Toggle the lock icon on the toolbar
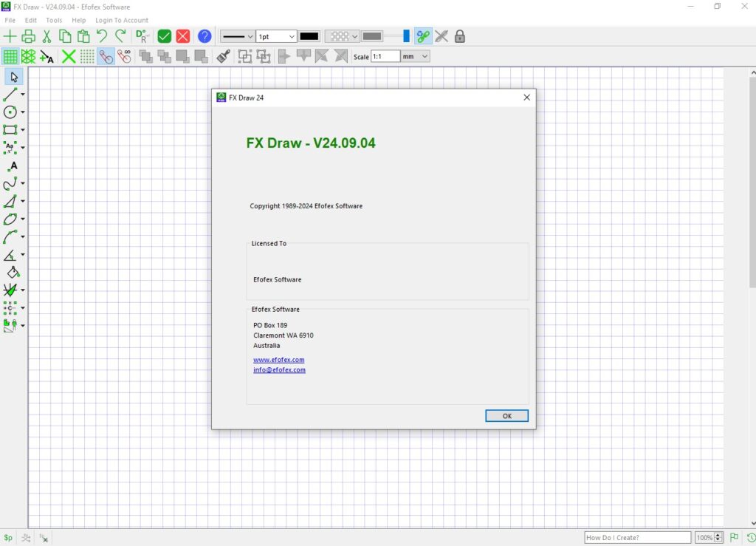The width and height of the screenshot is (756, 546). tap(459, 35)
